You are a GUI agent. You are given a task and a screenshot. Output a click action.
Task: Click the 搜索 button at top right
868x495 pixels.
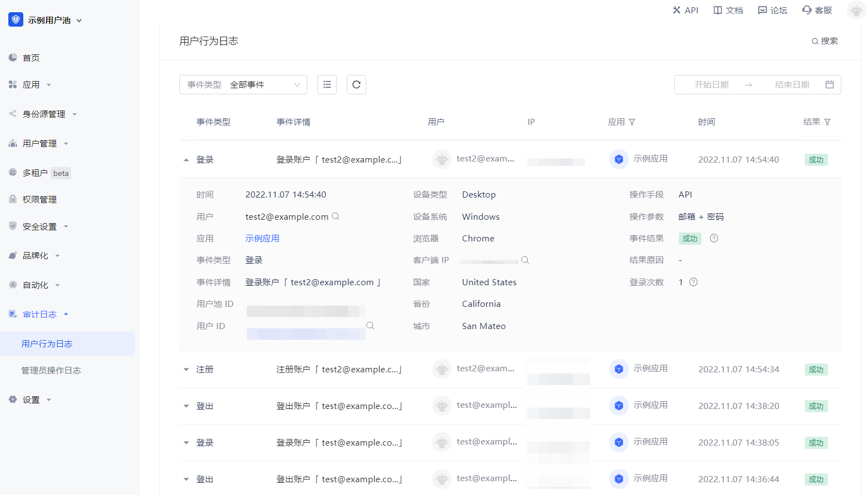(825, 41)
